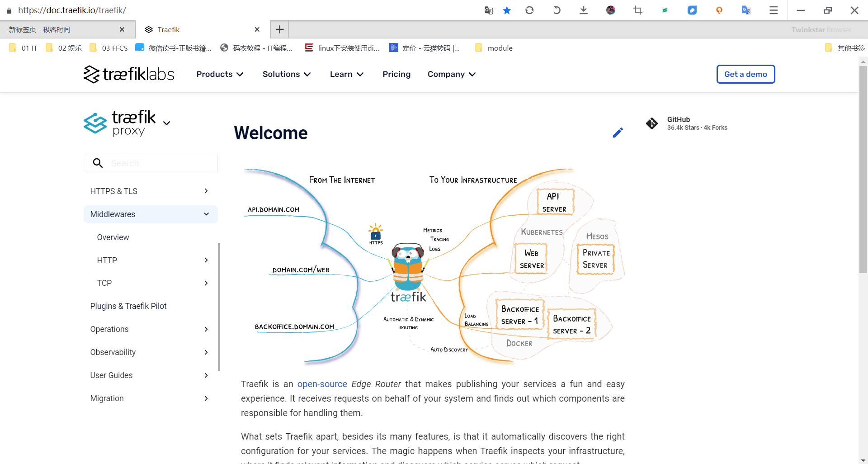Click the crop screenshot tool icon
868x464 pixels.
[x=638, y=10]
